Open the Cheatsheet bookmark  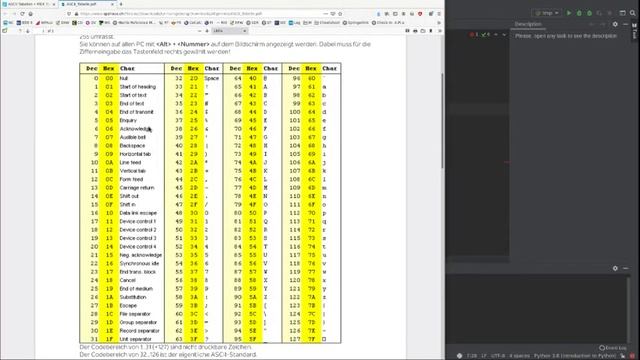coord(327,23)
